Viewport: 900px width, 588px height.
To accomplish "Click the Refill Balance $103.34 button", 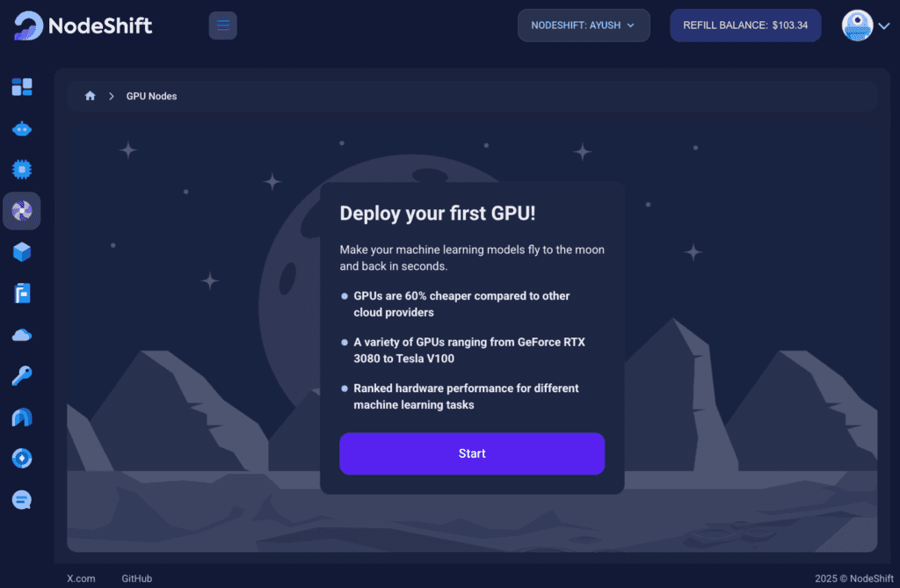I will tap(745, 25).
